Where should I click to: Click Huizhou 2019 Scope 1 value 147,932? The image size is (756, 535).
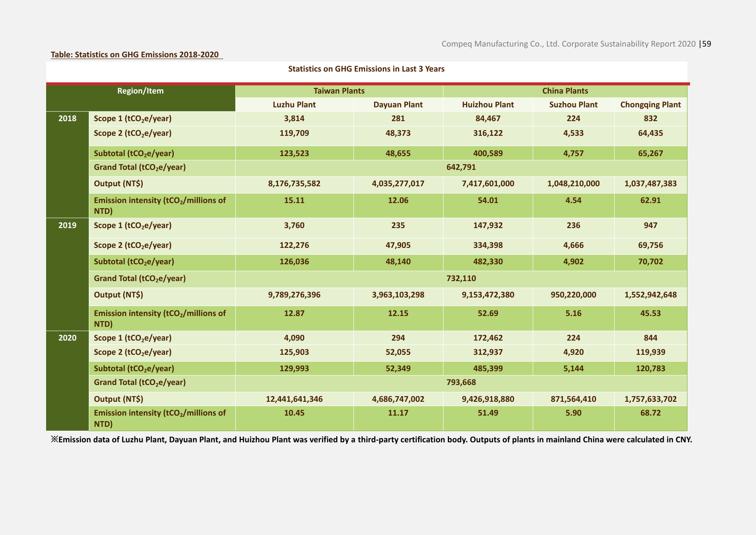[488, 225]
